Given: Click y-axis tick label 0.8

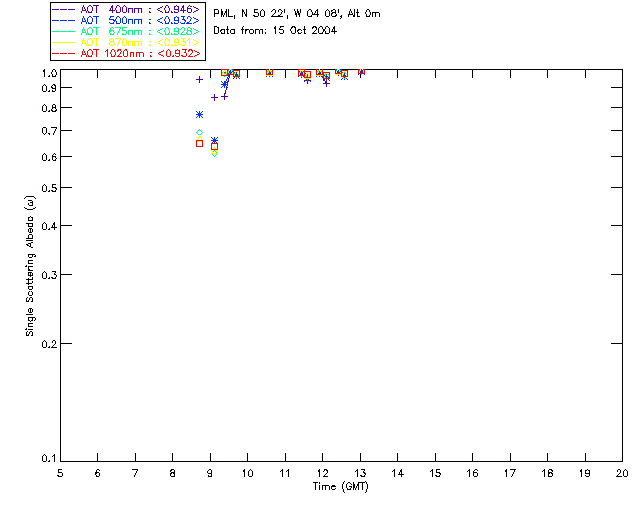Looking at the screenshot, I should pyautogui.click(x=49, y=108).
